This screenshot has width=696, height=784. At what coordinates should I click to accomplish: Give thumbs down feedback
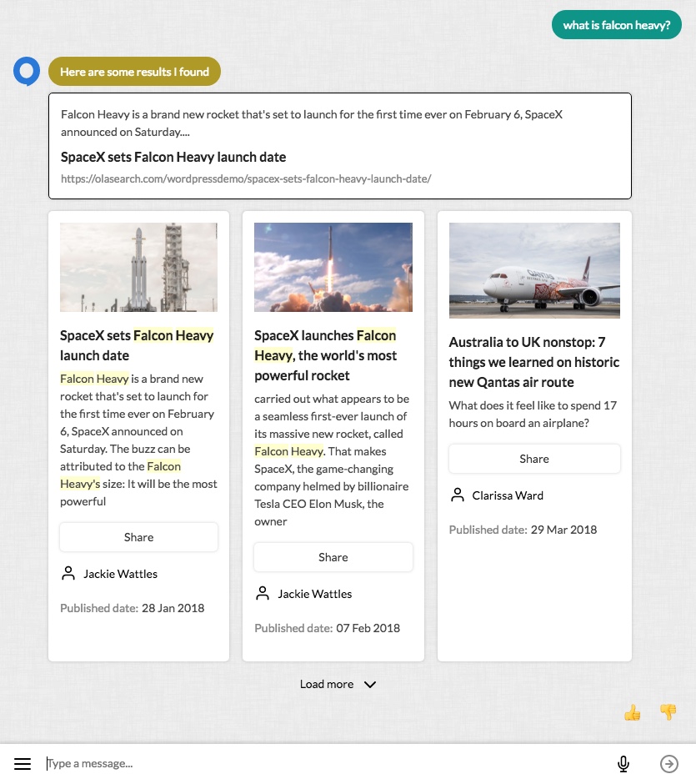tap(668, 712)
